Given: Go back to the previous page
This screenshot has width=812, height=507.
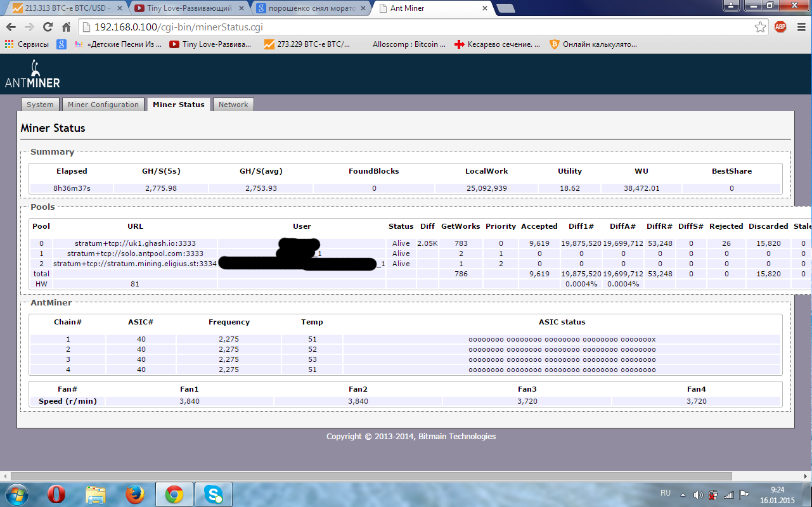Looking at the screenshot, I should [x=11, y=27].
